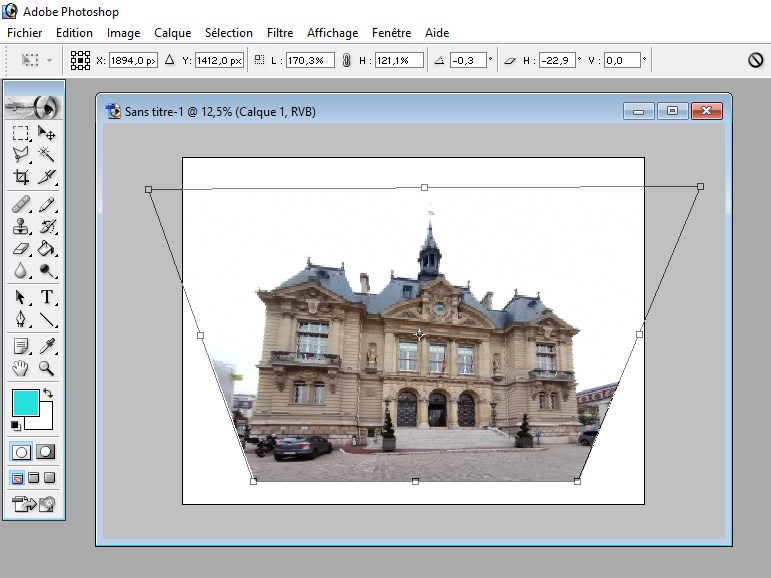Pick the Crop tool
This screenshot has height=578, width=771.
click(21, 178)
